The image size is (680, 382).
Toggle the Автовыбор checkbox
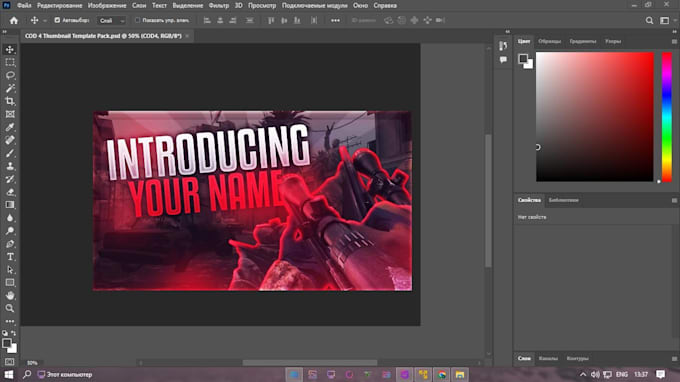[x=57, y=20]
